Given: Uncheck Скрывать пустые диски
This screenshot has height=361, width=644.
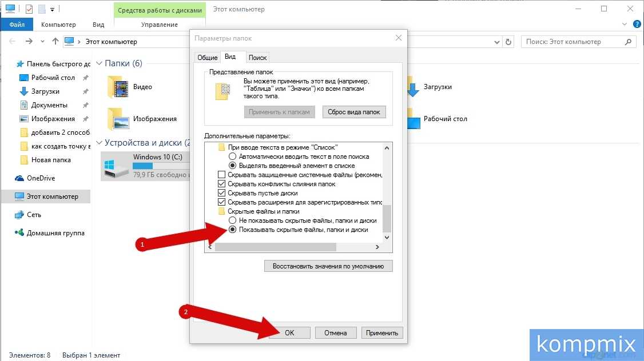Looking at the screenshot, I should coord(221,193).
